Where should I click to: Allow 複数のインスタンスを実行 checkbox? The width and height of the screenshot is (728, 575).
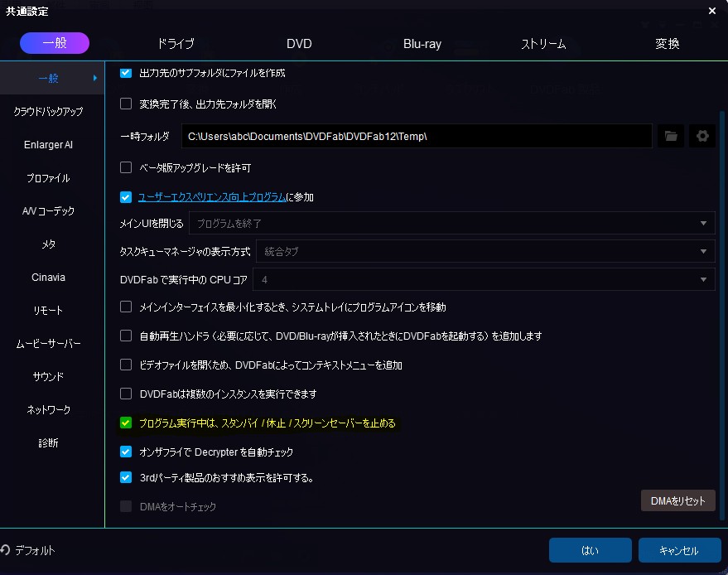[126, 394]
